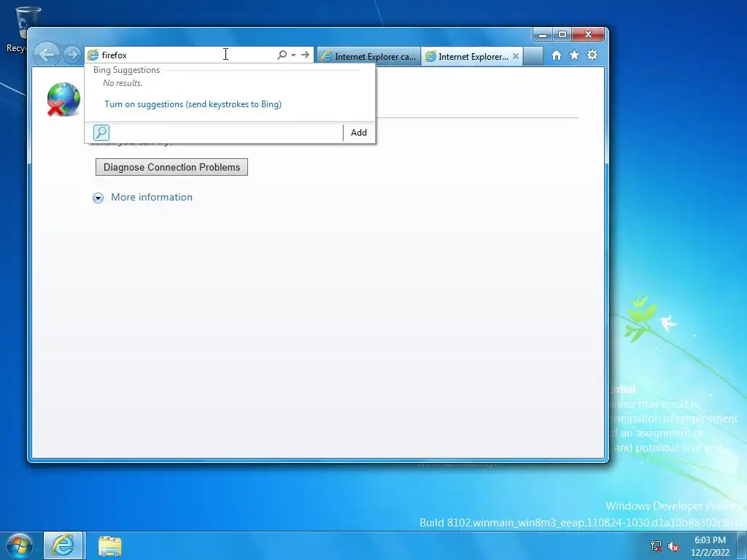The image size is (747, 560).
Task: Click the Go arrow in the address bar
Action: (x=306, y=55)
